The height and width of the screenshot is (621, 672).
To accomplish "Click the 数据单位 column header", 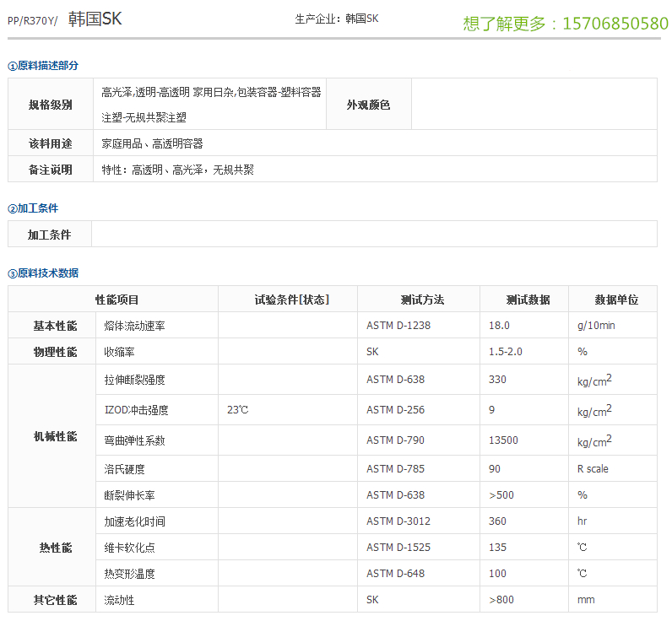I will point(613,299).
